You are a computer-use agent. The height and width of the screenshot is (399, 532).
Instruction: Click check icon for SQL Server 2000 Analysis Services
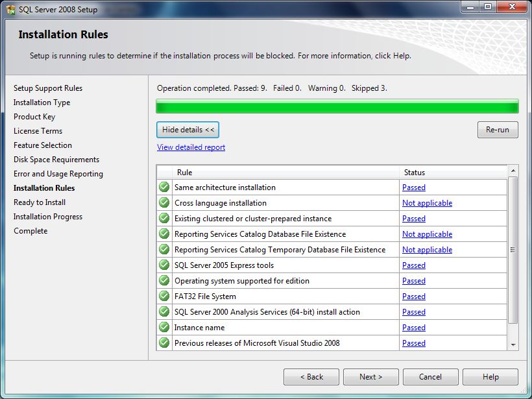point(164,312)
